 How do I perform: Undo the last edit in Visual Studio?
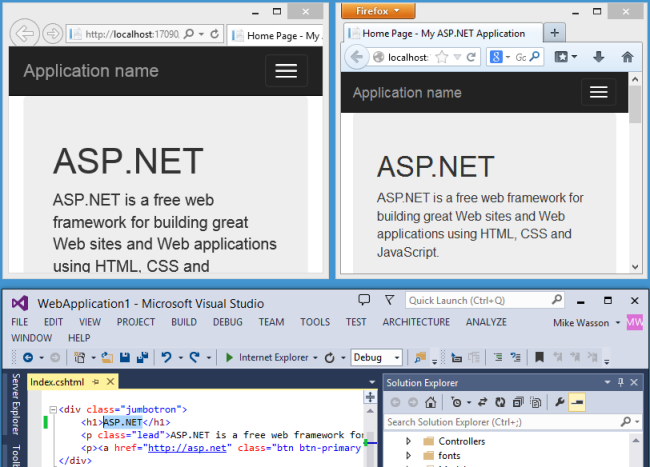pos(167,357)
